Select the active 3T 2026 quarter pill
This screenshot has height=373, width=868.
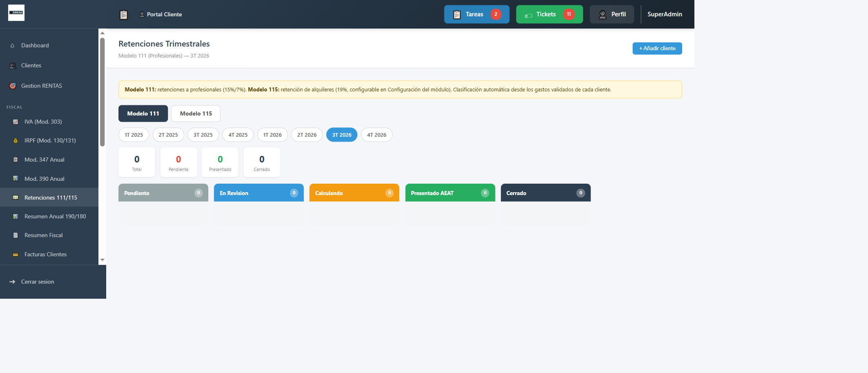pos(342,135)
